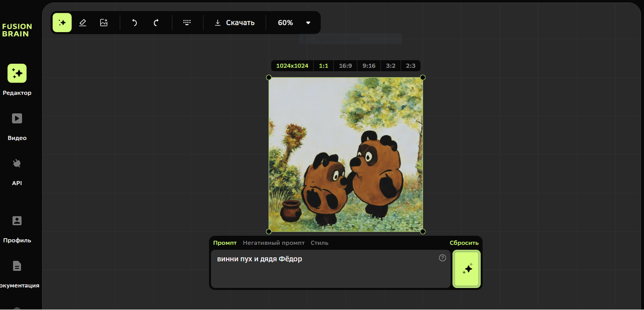644x310 pixels.
Task: Reset the prompt with Сбросить
Action: pyautogui.click(x=464, y=243)
